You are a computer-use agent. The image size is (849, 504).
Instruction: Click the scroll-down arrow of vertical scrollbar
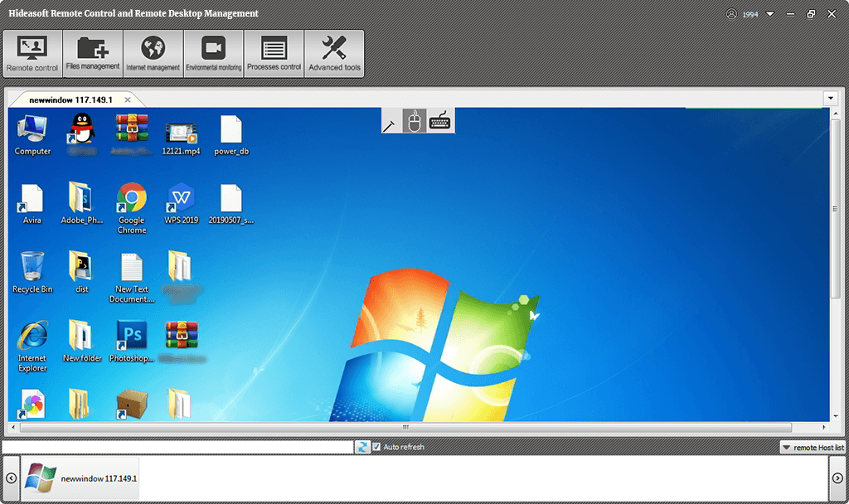pos(836,416)
